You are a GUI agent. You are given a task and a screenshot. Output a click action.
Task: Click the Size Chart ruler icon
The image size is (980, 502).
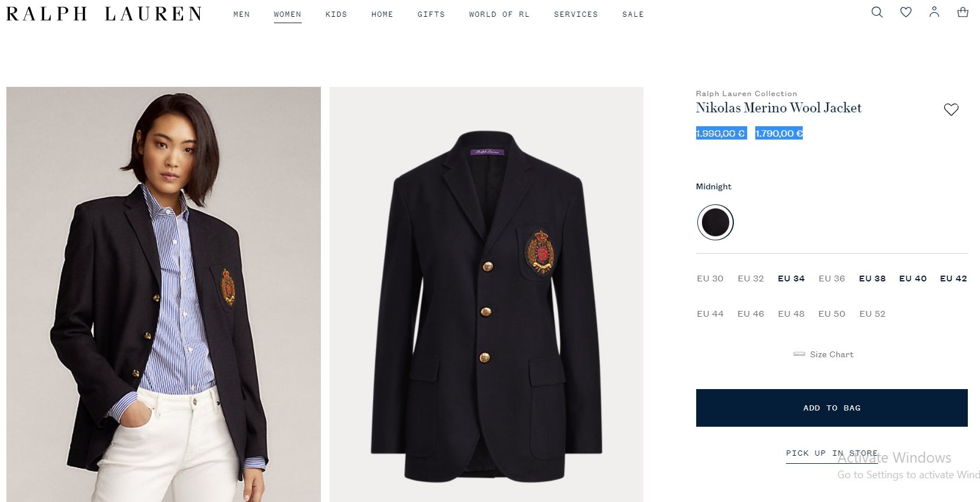(799, 354)
